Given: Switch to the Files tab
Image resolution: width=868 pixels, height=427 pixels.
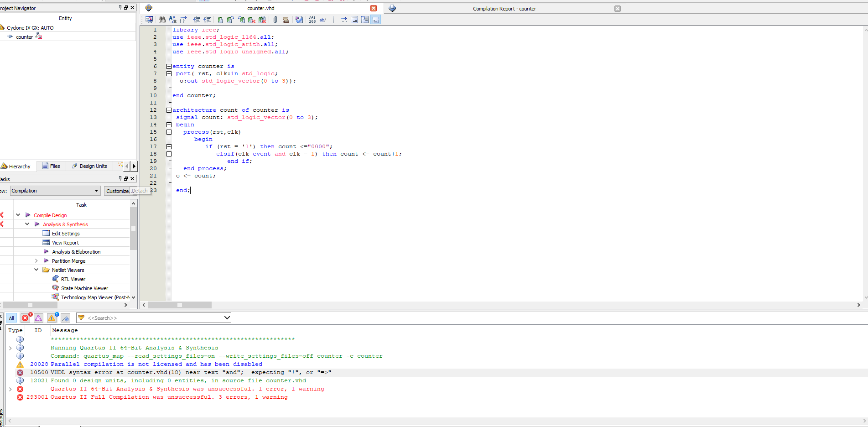Looking at the screenshot, I should click(52, 166).
